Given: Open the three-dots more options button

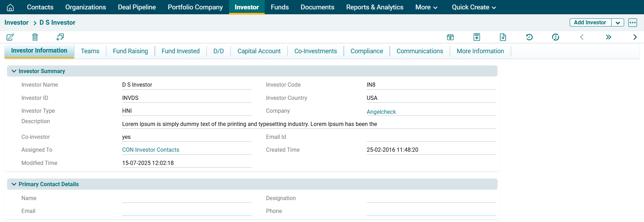Looking at the screenshot, I should 632,23.
